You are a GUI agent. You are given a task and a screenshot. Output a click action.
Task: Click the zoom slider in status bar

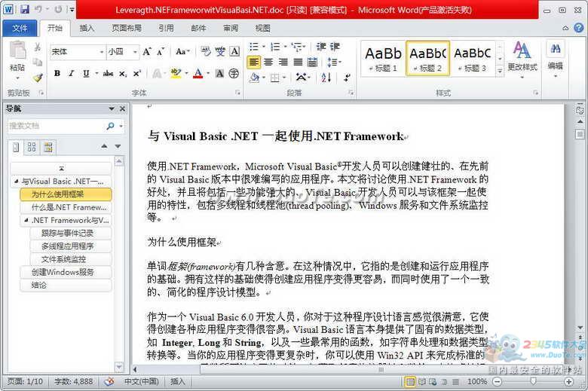[x=532, y=382]
